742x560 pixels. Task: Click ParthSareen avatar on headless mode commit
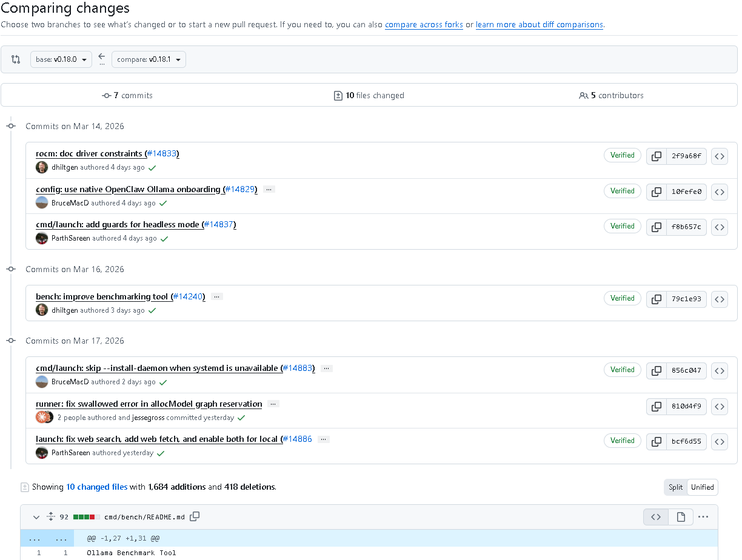(42, 238)
